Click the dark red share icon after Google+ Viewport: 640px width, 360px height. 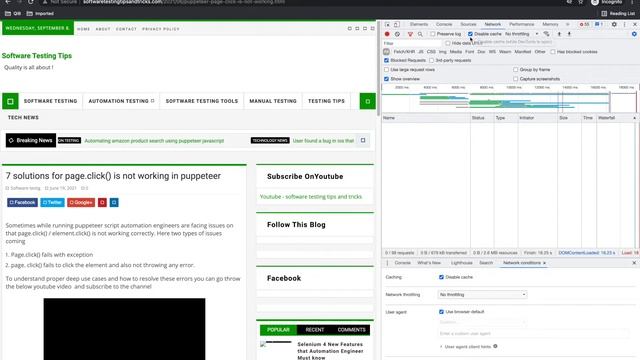tap(102, 202)
